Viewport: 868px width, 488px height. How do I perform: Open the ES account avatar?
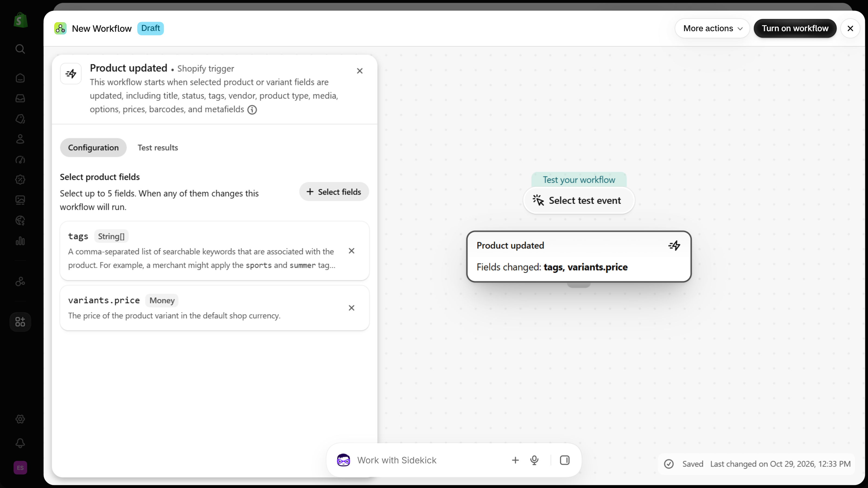(20, 468)
